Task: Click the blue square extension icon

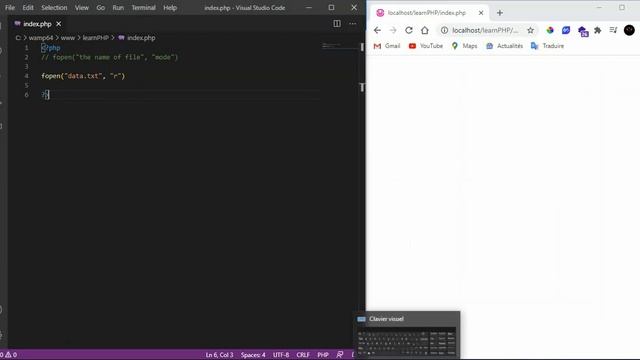Action: [x=566, y=30]
